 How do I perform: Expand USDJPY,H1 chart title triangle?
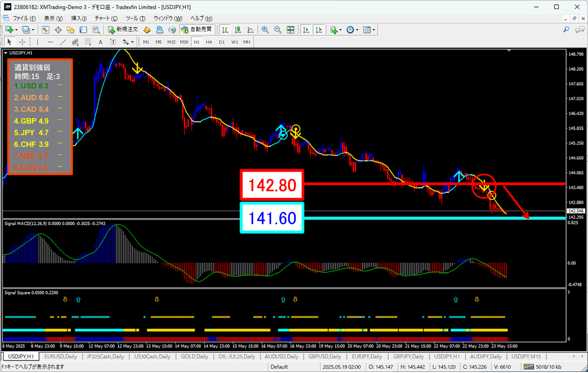point(5,53)
